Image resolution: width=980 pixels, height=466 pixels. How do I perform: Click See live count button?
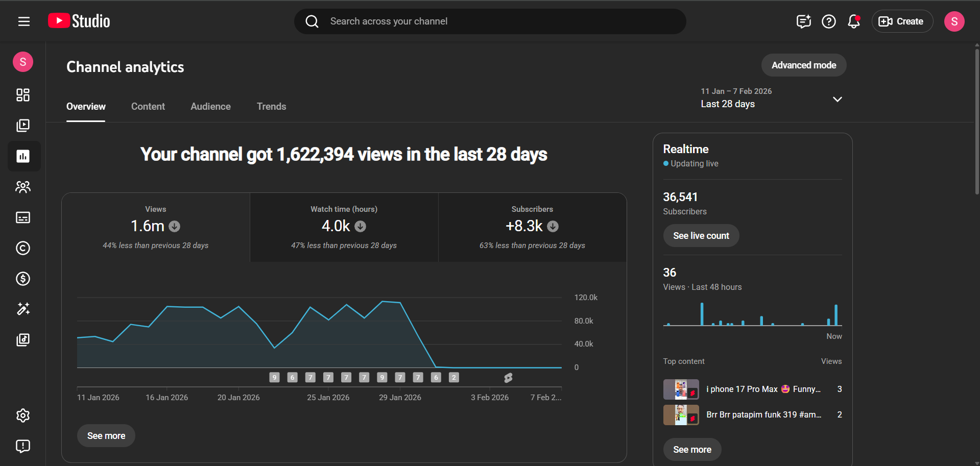tap(701, 236)
